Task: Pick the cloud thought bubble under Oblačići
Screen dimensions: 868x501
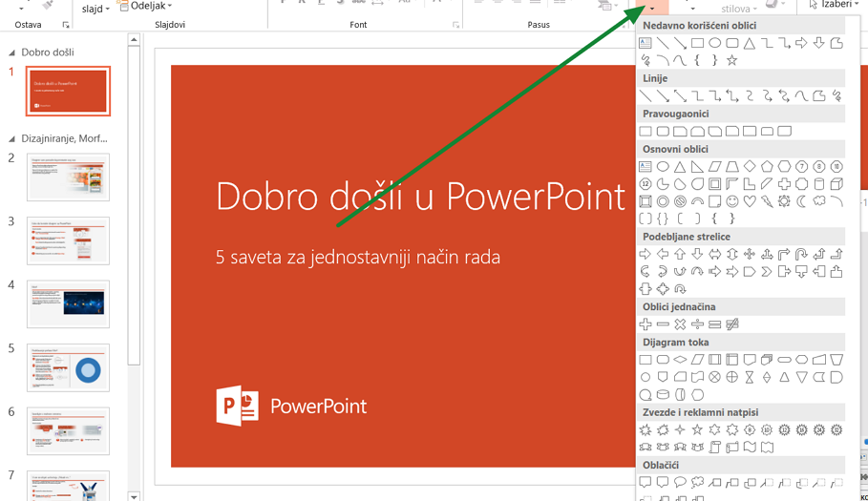Action: tap(697, 483)
